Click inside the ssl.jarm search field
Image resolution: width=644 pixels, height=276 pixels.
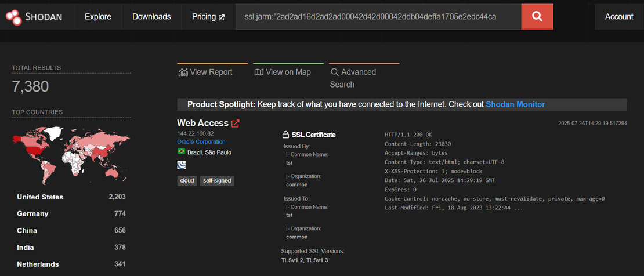(x=377, y=17)
